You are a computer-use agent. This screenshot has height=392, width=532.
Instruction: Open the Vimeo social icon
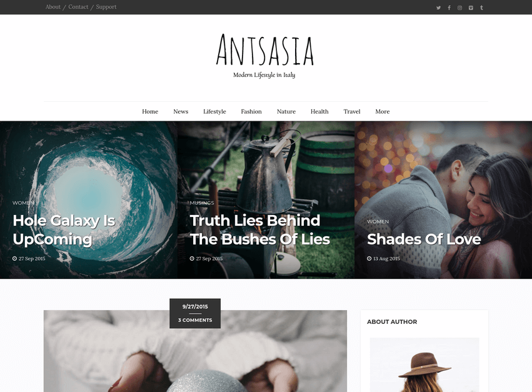point(471,8)
